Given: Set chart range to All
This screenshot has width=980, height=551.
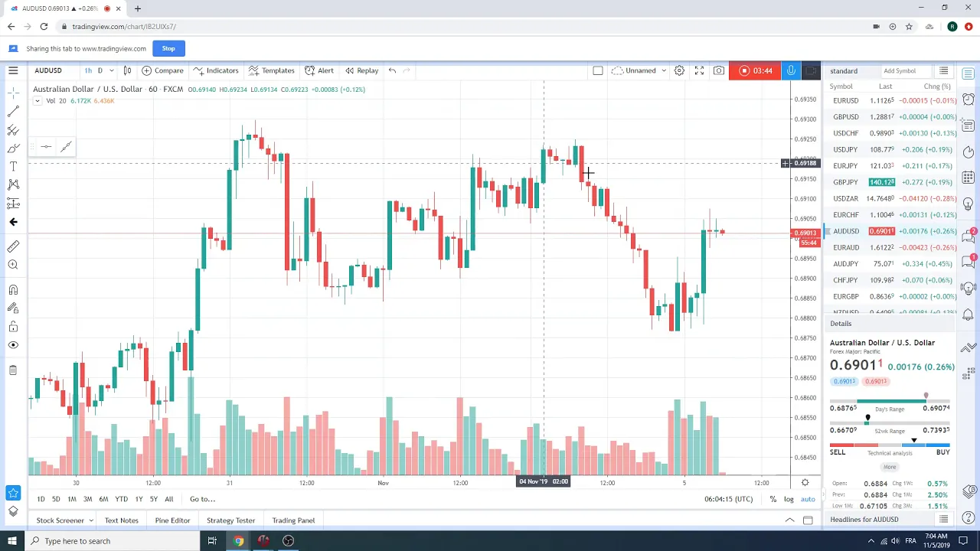Looking at the screenshot, I should (x=168, y=499).
